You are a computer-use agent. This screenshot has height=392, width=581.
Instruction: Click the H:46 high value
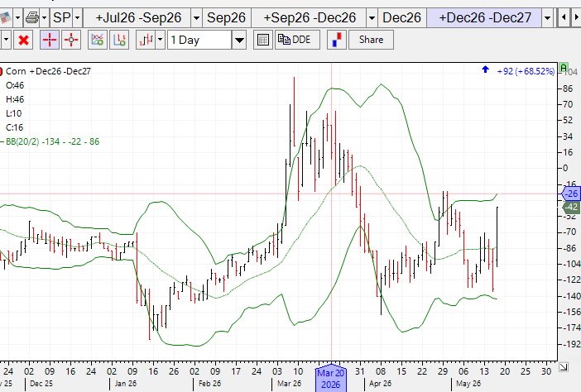(x=15, y=99)
